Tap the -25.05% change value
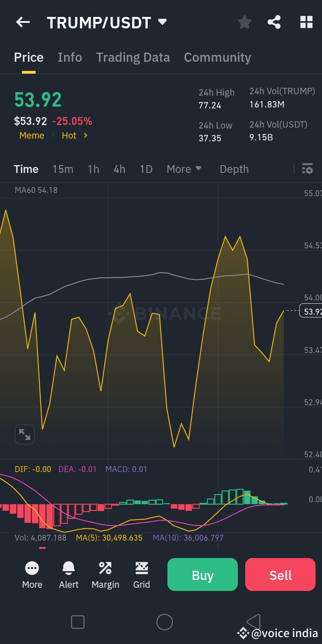The height and width of the screenshot is (644, 322). [x=72, y=121]
